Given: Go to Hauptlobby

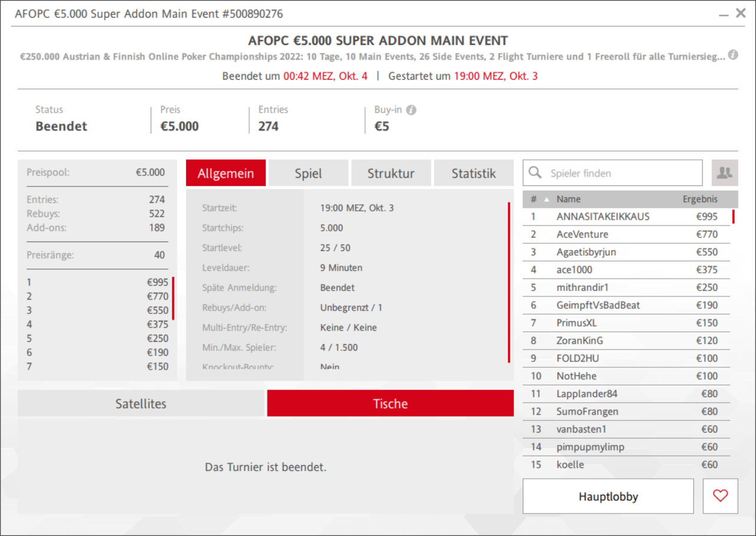Looking at the screenshot, I should point(608,496).
